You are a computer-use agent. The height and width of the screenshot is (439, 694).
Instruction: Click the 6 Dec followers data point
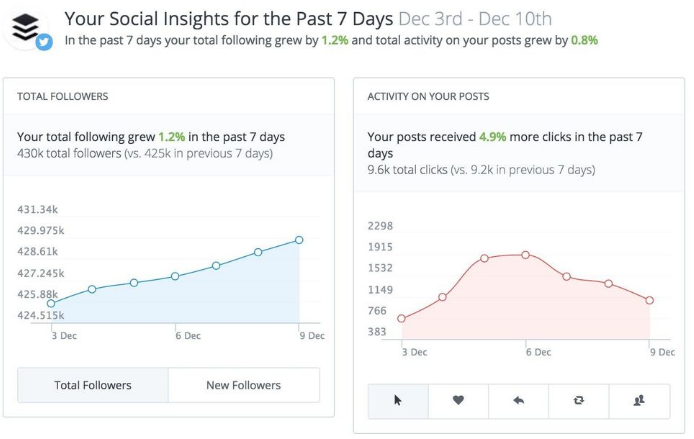pyautogui.click(x=175, y=276)
